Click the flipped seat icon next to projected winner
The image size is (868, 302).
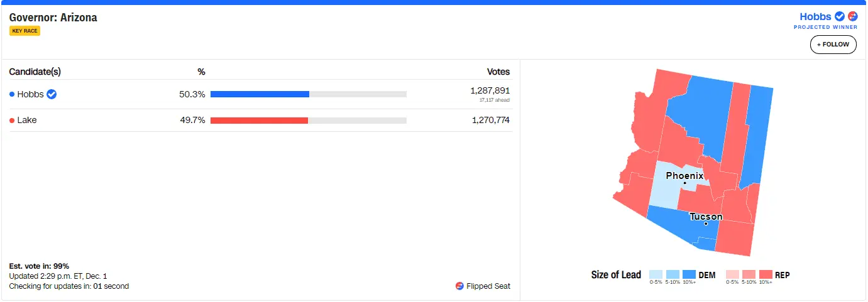click(852, 17)
